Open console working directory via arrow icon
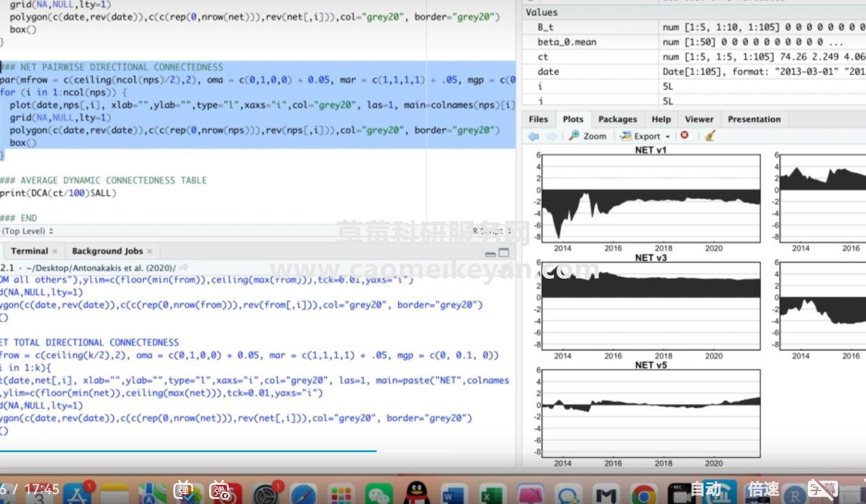 pos(184,268)
